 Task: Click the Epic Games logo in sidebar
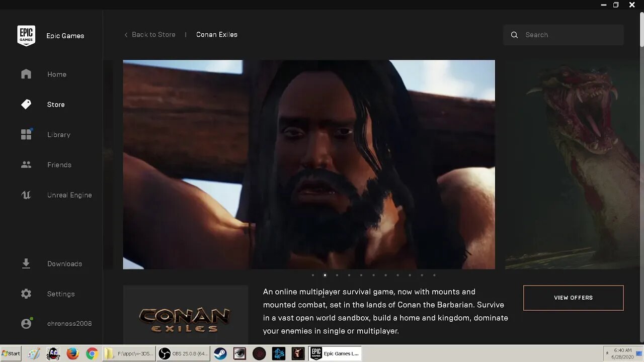[26, 36]
